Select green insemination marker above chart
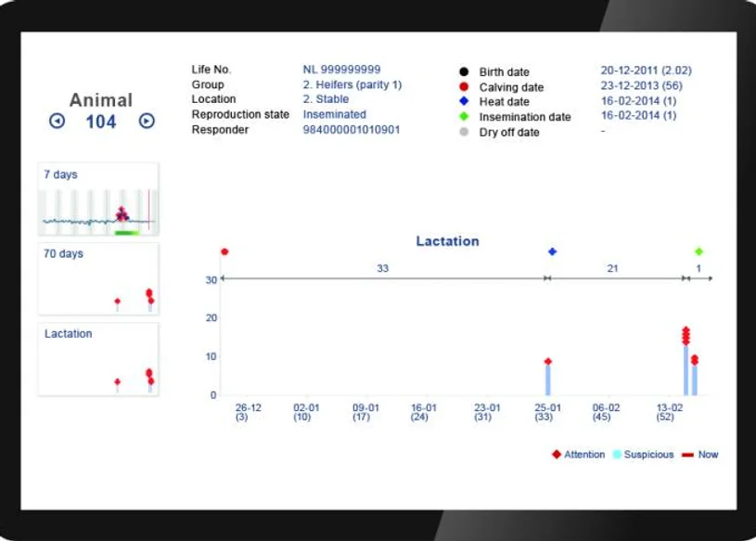Image resolution: width=756 pixels, height=541 pixels. click(698, 251)
